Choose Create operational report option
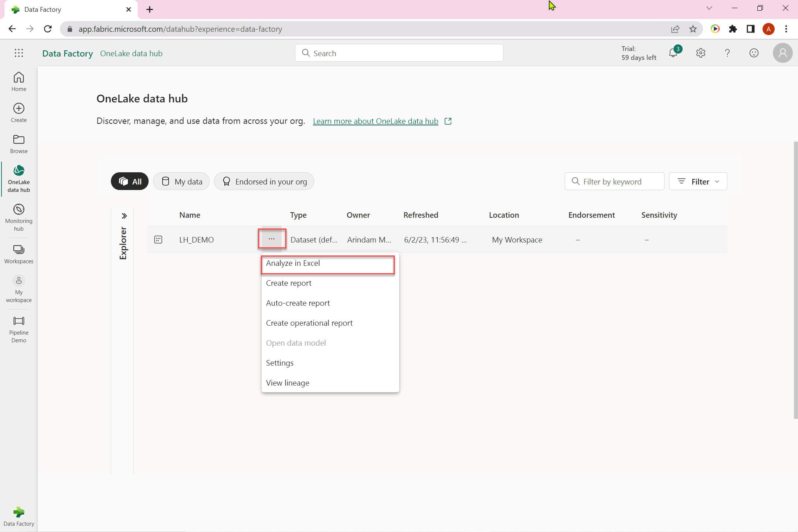 (x=309, y=323)
